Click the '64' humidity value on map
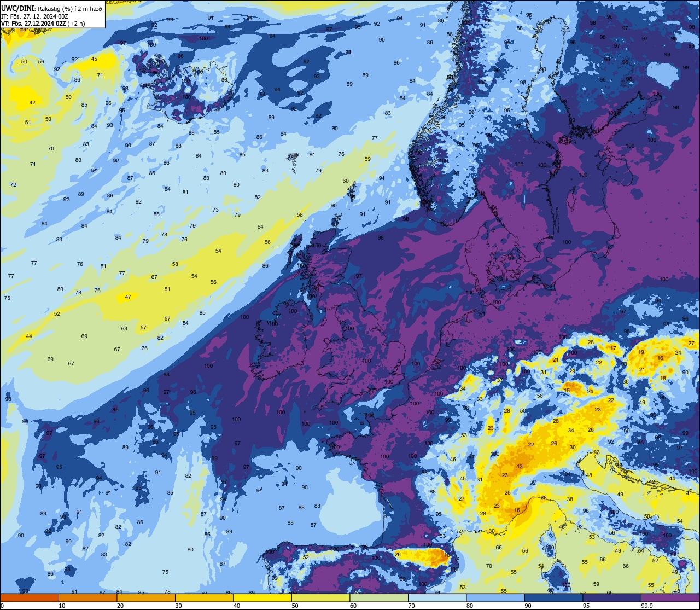Image resolution: width=700 pixels, height=610 pixels. coord(260,227)
